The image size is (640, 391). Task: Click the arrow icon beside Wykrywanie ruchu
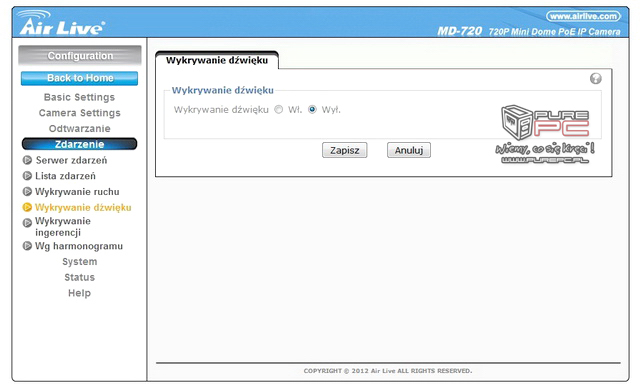pyautogui.click(x=27, y=191)
